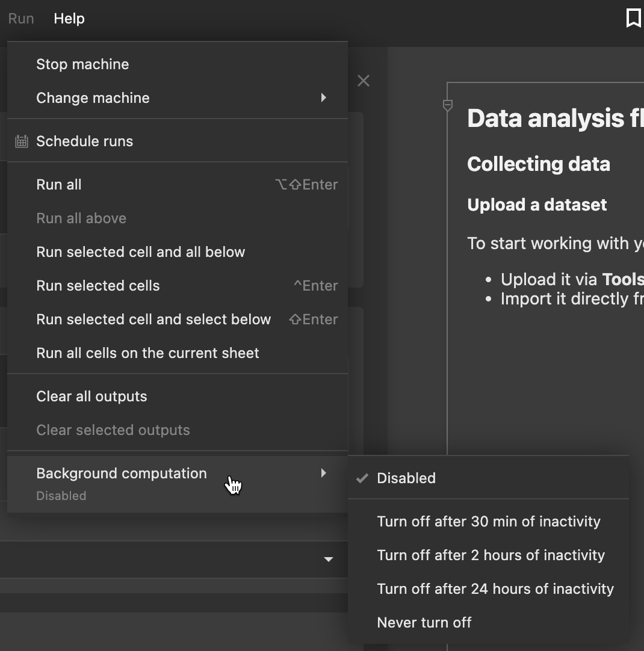Select Turn off after 30 min of inactivity
Viewport: 644px width, 651px height.
pos(488,521)
